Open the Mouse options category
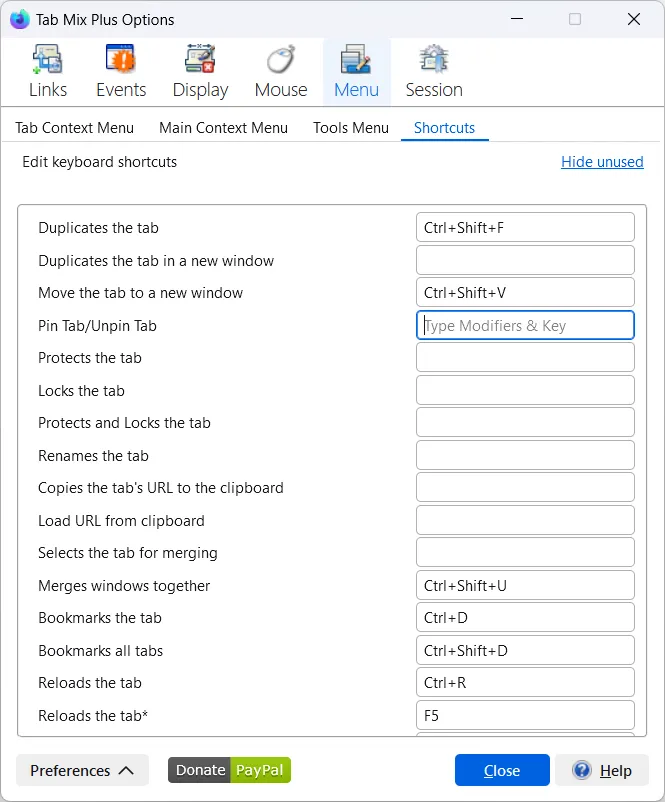 coord(280,72)
